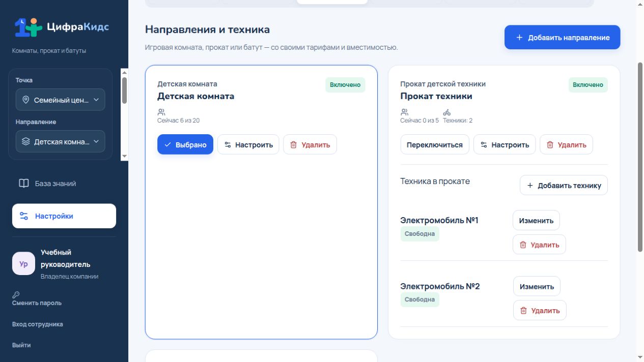Click Изменить for Электромобиль №1
Image resolution: width=644 pixels, height=362 pixels.
pyautogui.click(x=536, y=221)
